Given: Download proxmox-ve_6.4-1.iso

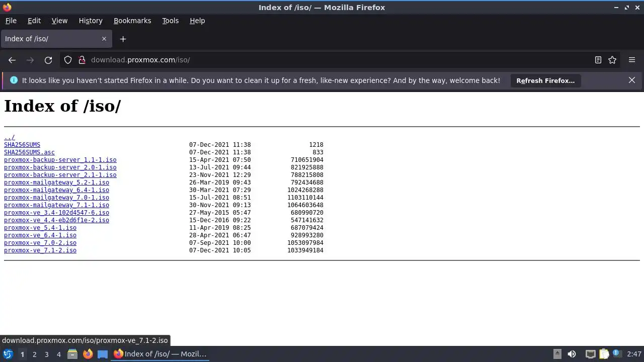Looking at the screenshot, I should 40,235.
